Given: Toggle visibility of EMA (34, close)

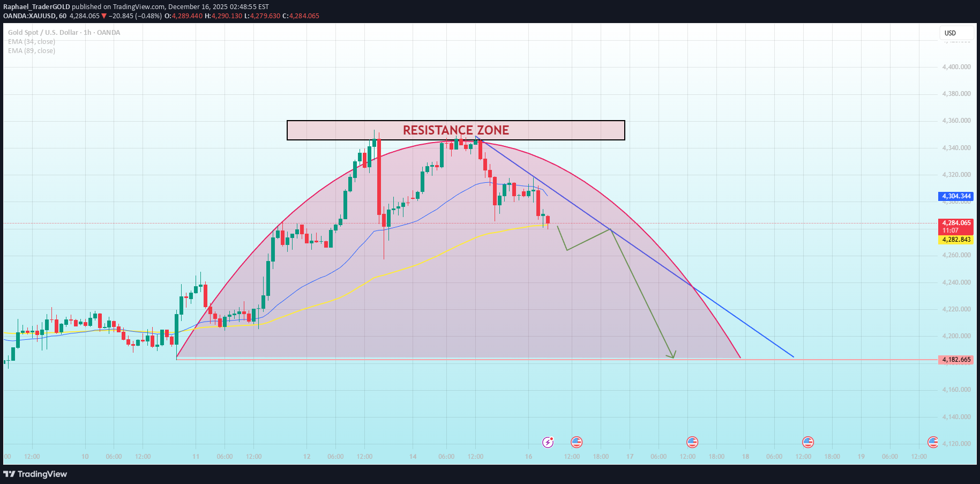Looking at the screenshot, I should tap(31, 41).
